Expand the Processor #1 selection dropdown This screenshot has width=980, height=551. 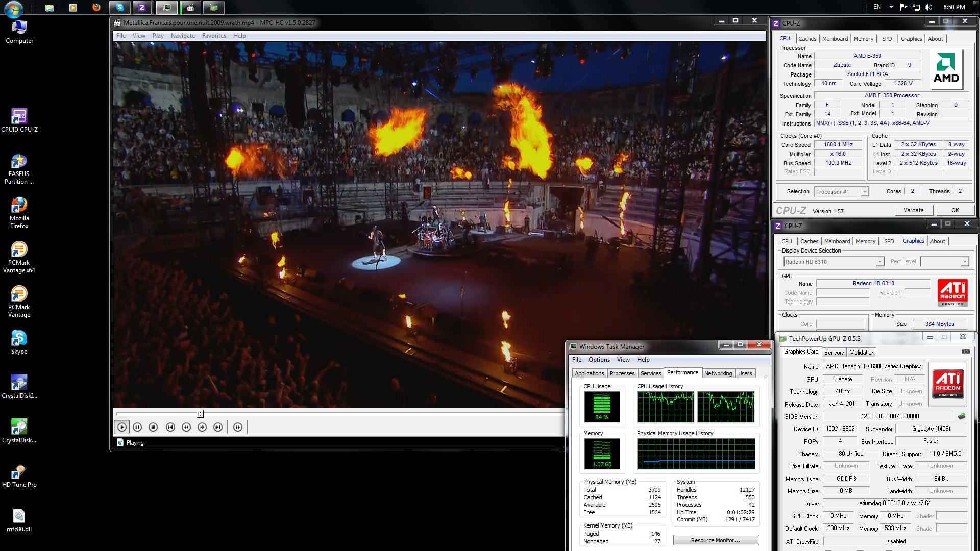[864, 192]
